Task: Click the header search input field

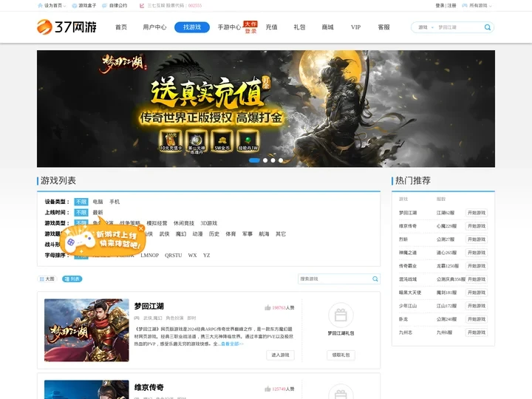Action: (x=460, y=27)
